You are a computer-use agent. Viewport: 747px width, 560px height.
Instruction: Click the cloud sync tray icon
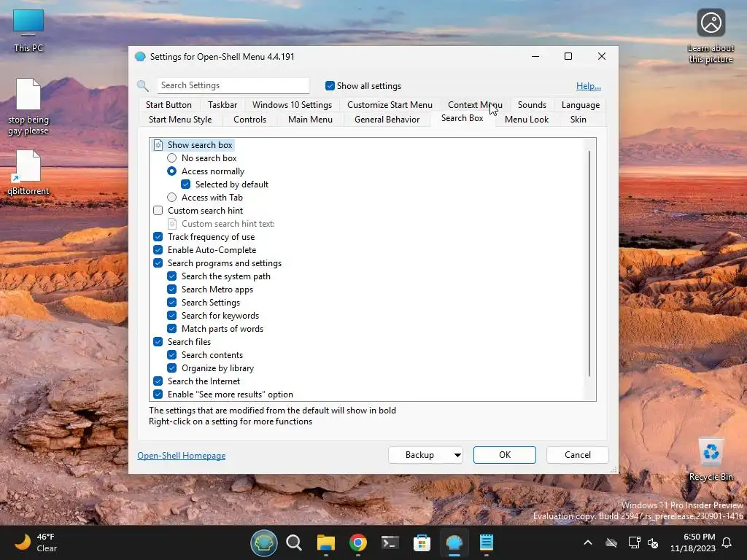(x=611, y=542)
